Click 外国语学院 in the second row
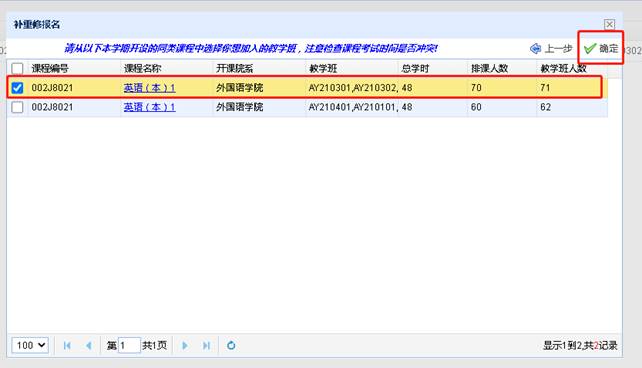The width and height of the screenshot is (642, 368). tap(240, 107)
